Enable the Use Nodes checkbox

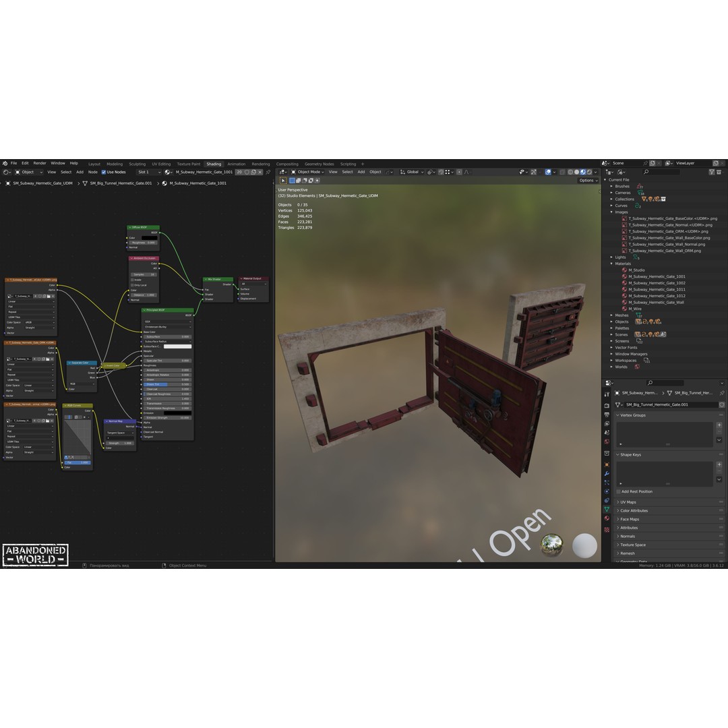pos(102,172)
